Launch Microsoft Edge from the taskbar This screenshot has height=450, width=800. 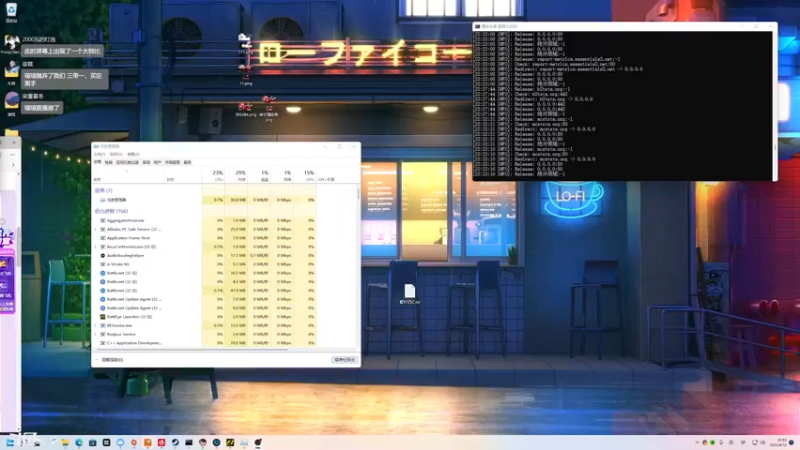pos(79,442)
